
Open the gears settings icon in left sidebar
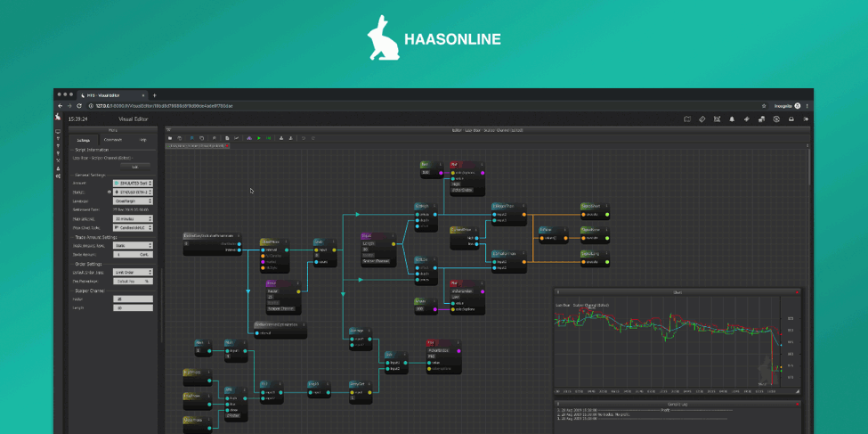pyautogui.click(x=58, y=176)
